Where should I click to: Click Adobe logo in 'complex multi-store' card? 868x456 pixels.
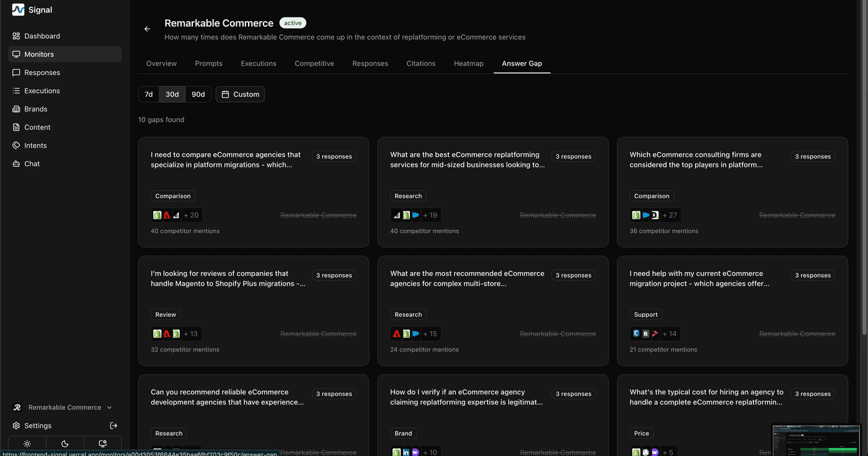[x=397, y=334]
